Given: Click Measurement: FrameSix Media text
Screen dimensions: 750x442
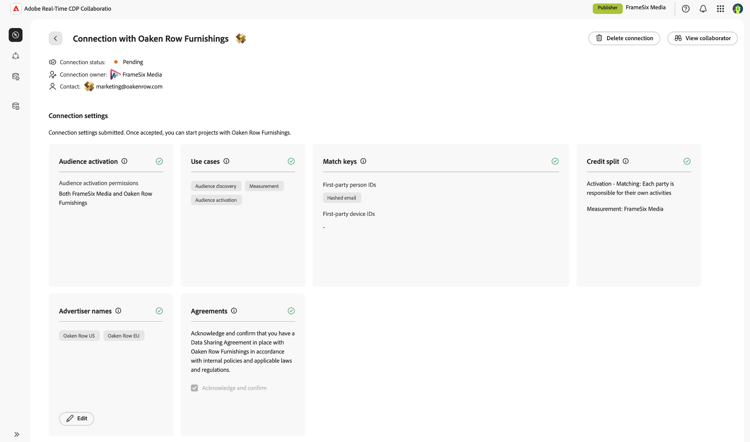Looking at the screenshot, I should (x=625, y=209).
